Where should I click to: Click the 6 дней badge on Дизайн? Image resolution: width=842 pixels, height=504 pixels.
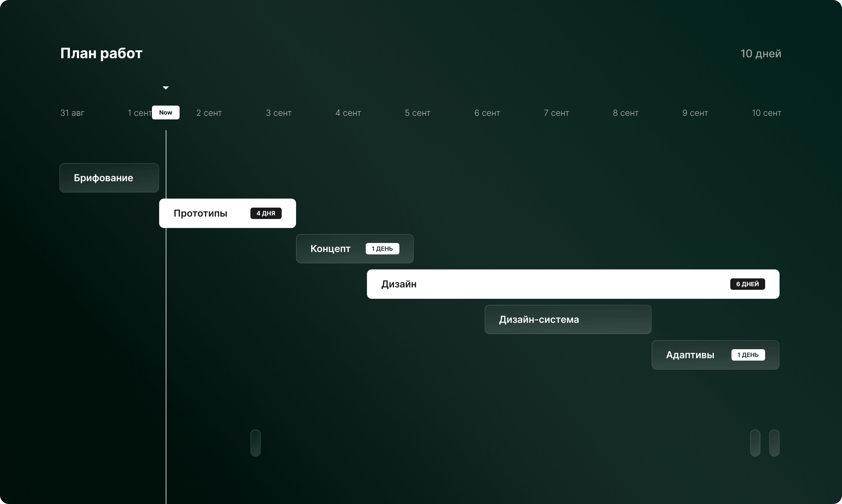pos(747,284)
